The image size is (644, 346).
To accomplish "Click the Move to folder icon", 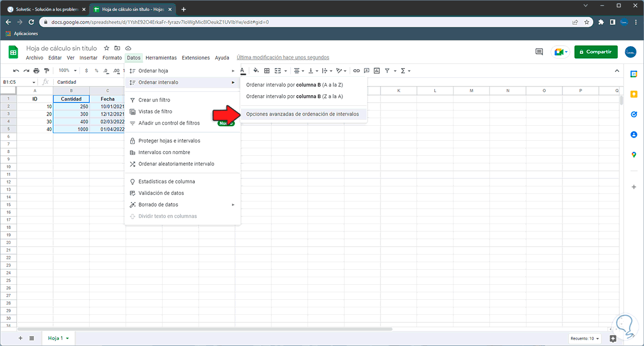I will coord(118,48).
